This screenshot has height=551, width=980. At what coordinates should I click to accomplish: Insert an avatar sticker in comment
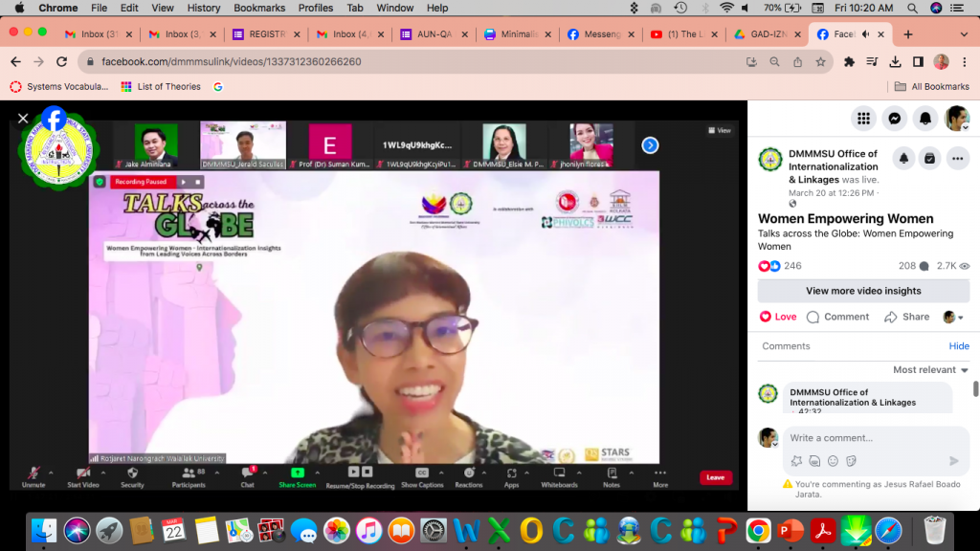(x=796, y=461)
